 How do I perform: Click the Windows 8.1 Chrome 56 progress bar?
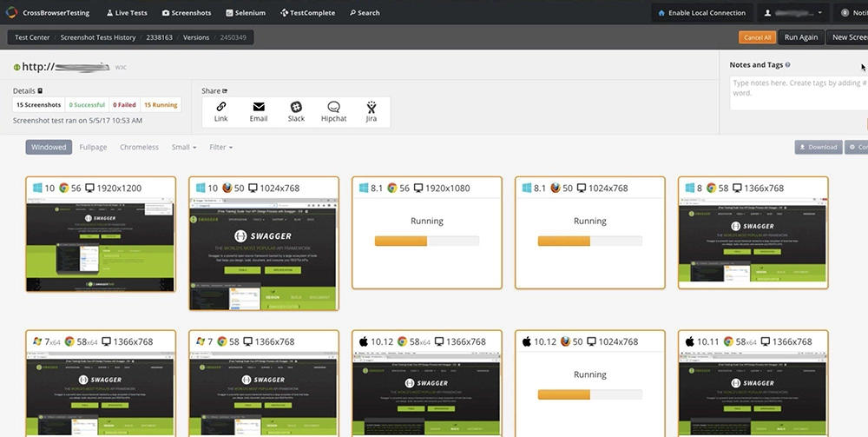click(426, 241)
